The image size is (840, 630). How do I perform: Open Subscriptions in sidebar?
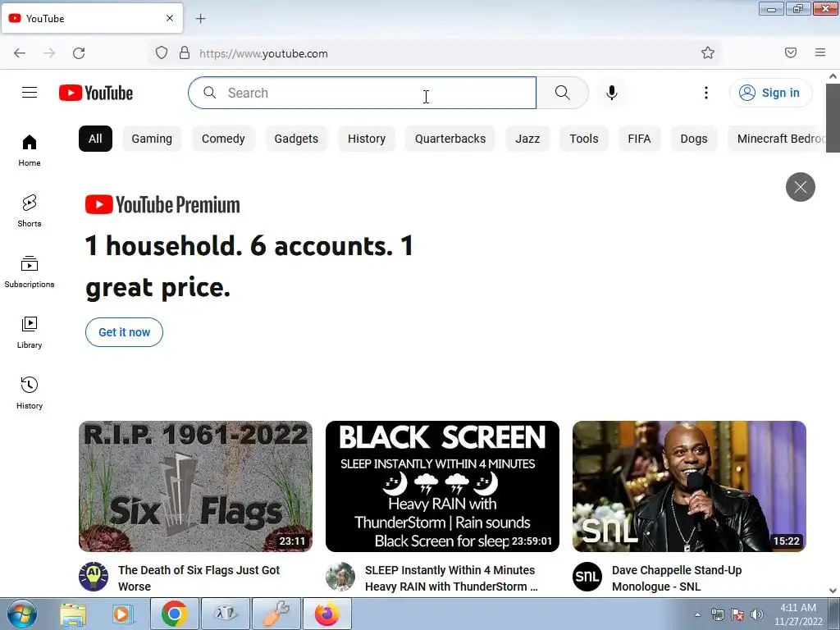point(30,272)
